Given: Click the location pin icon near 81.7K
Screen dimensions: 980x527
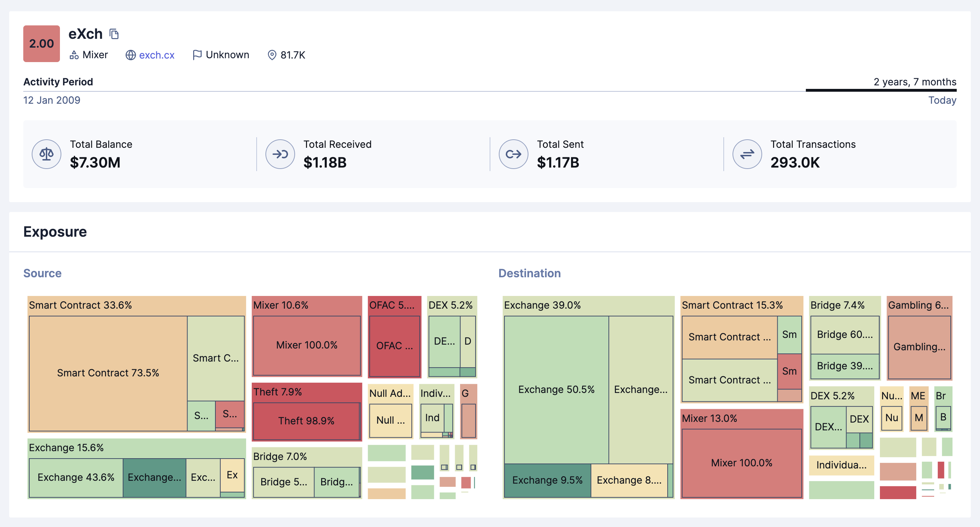Looking at the screenshot, I should pos(272,55).
